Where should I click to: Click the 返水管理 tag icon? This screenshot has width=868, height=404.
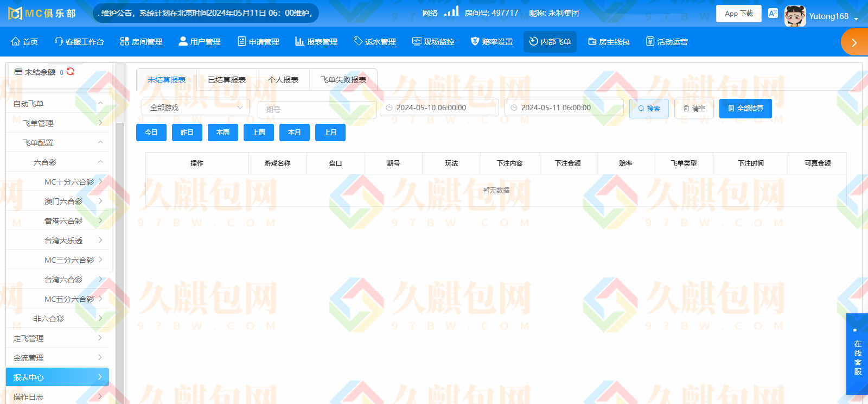pos(358,41)
